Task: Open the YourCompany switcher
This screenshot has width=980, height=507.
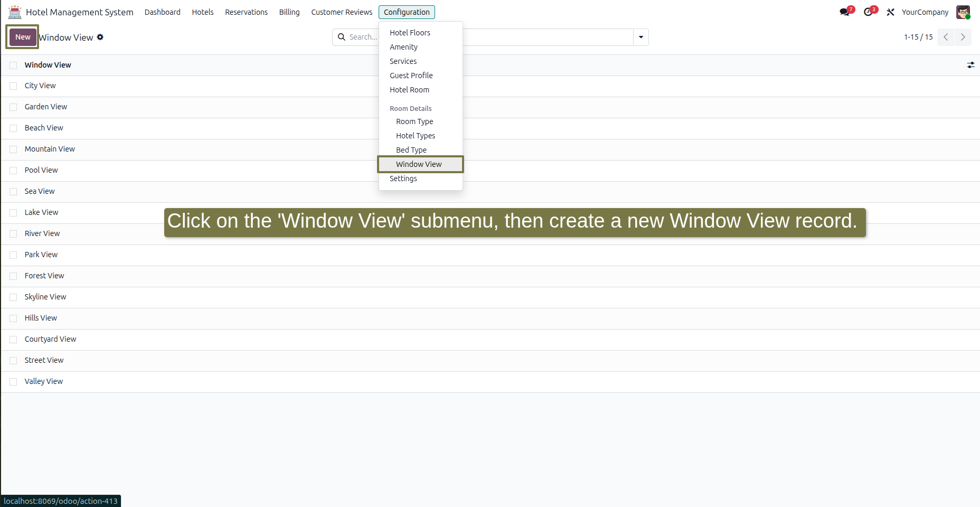Action: [925, 12]
